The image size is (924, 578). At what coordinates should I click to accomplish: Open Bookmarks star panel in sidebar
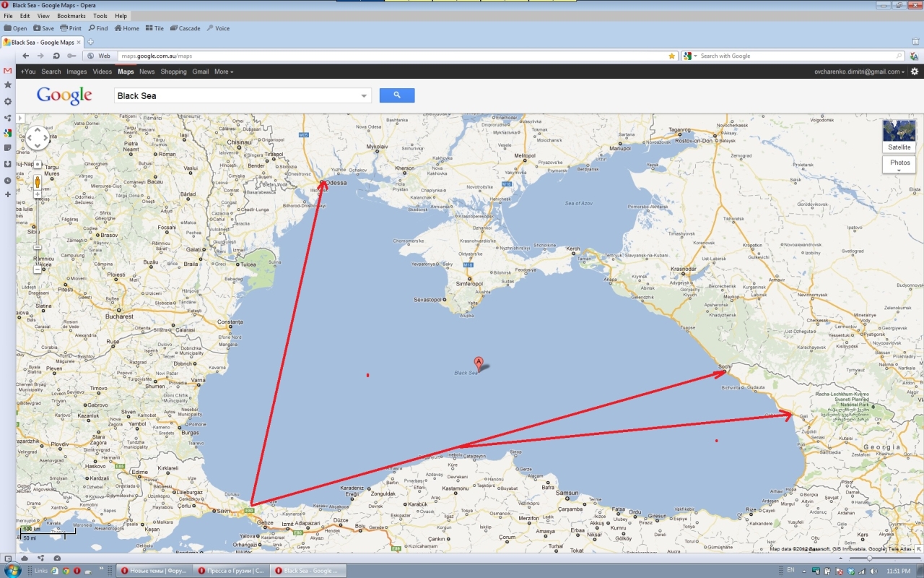click(8, 85)
